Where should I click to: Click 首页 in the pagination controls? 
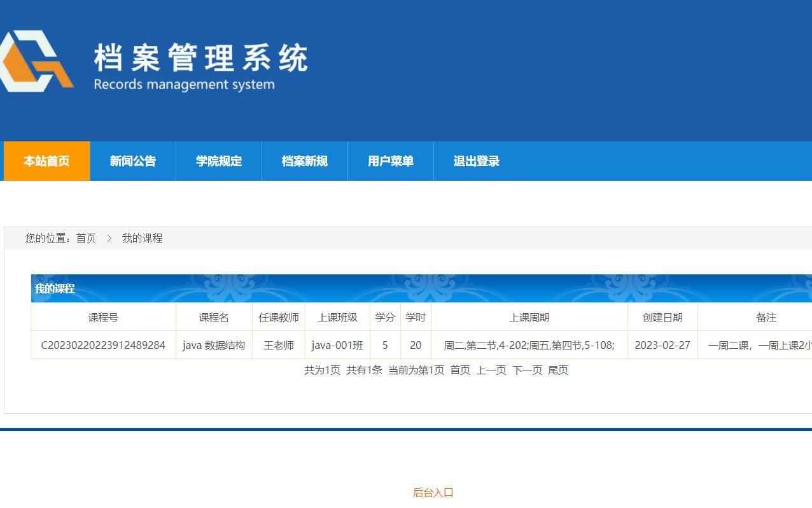(459, 370)
